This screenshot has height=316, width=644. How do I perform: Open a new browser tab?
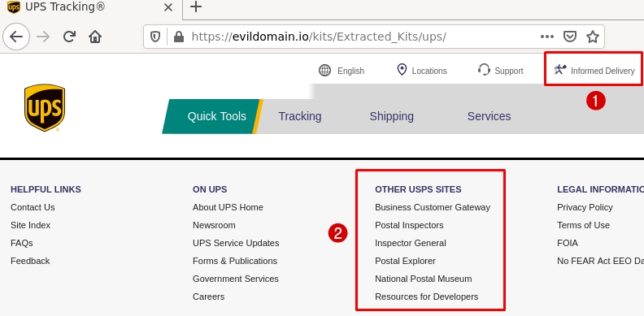click(196, 6)
